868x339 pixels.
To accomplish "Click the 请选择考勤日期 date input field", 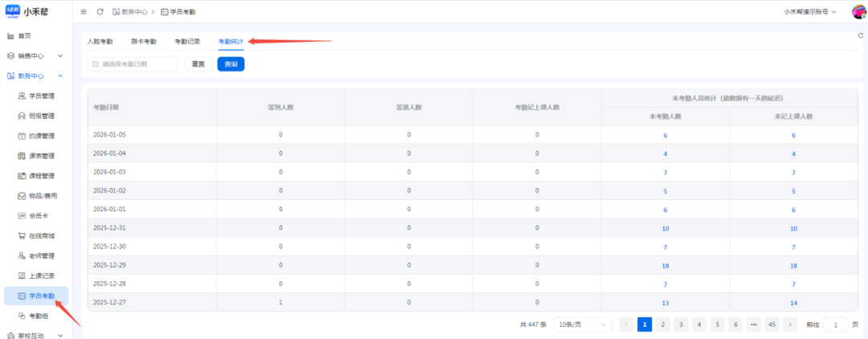I will point(133,64).
